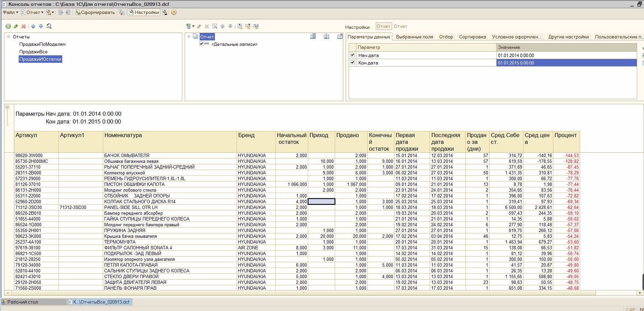Screen dimensions: 644x311
Task: Uncheck the Кон дата parameter checkbox
Action: [x=352, y=63]
